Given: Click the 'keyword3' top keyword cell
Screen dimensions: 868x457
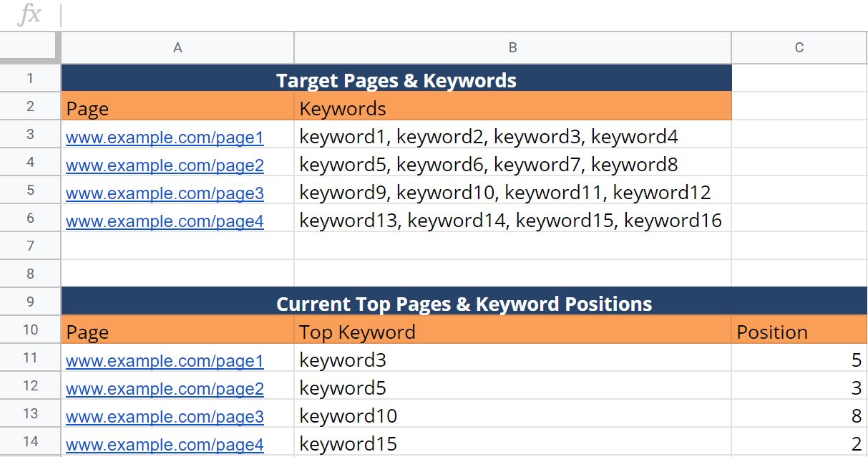Looking at the screenshot, I should (x=512, y=358).
